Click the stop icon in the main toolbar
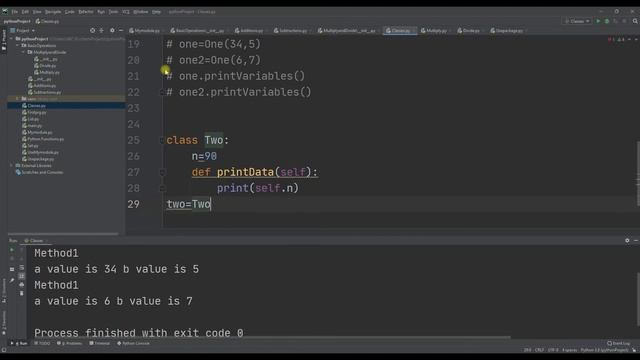Image resolution: width=640 pixels, height=360 pixels. pyautogui.click(x=624, y=21)
